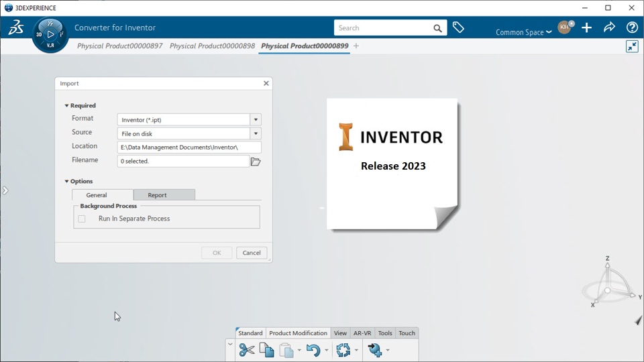Switch to Physical Product00000898 tab
This screenshot has height=362, width=644.
point(212,46)
